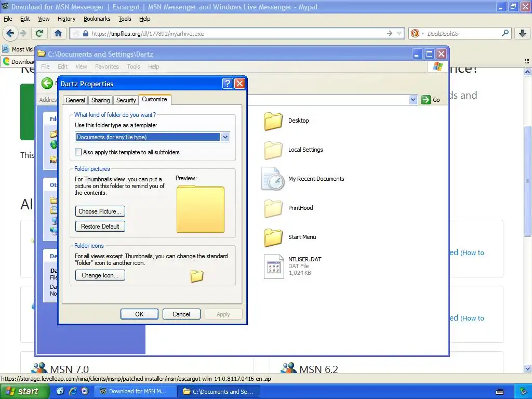Click the Show Desktop quick launch icon
Image resolution: width=532 pixels, height=399 pixels.
[60, 391]
